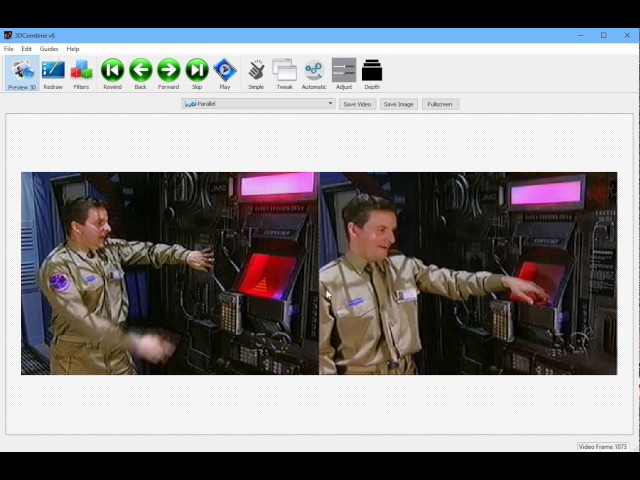Select the Tweak mode icon

pyautogui.click(x=284, y=74)
